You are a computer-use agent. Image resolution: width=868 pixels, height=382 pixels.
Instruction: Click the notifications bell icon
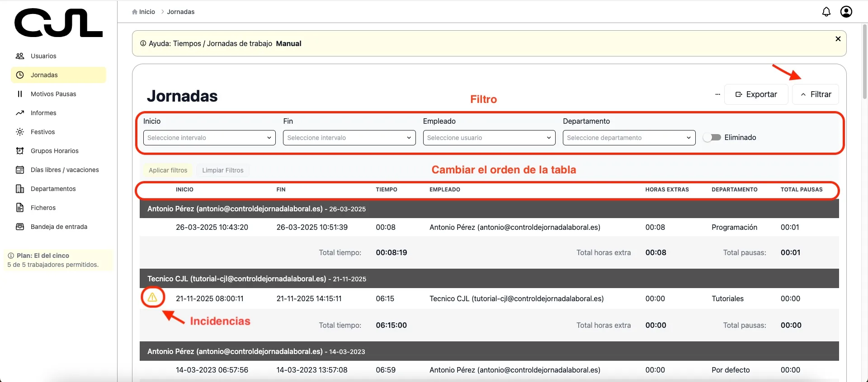point(826,12)
